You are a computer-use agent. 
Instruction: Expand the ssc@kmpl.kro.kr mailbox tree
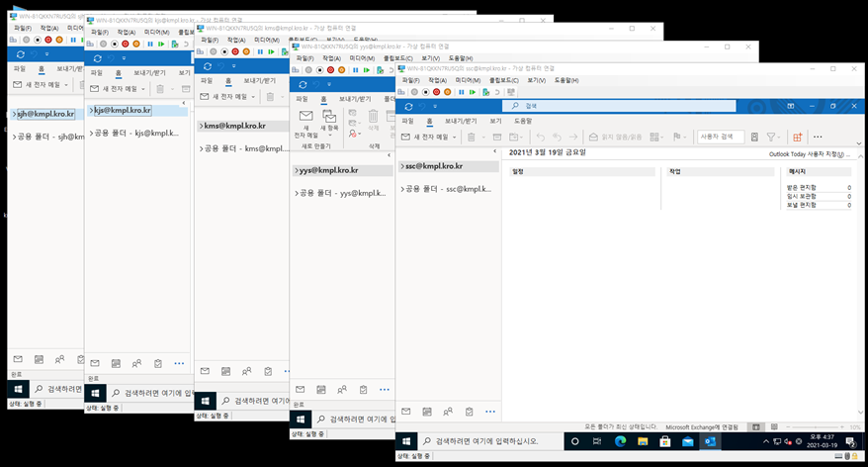click(x=402, y=166)
